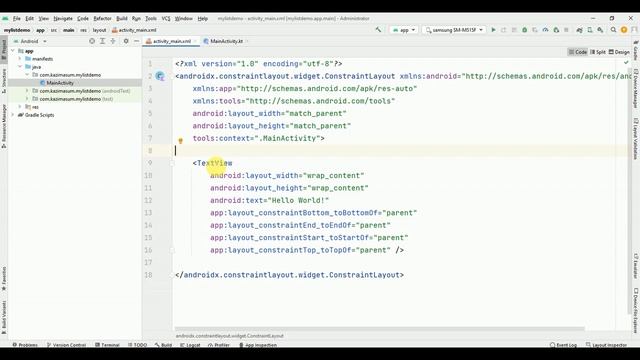640x360 pixels.
Task: Collapse the java folder
Action: point(20,67)
